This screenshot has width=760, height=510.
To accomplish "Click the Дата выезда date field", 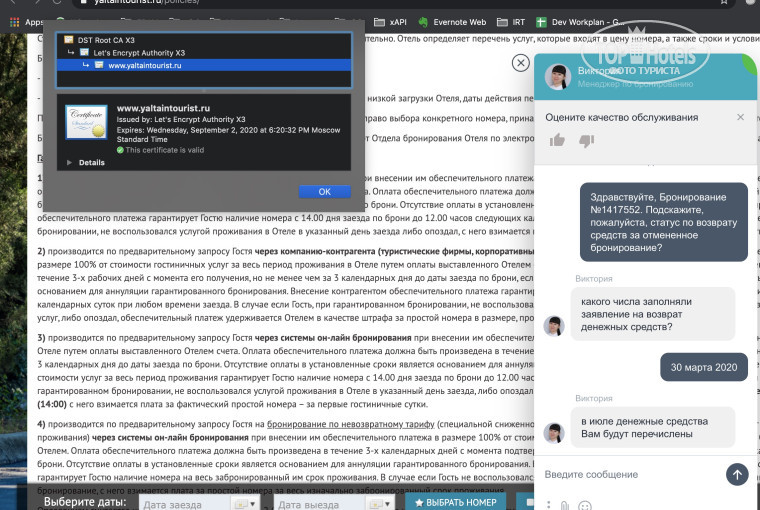I will (320, 504).
